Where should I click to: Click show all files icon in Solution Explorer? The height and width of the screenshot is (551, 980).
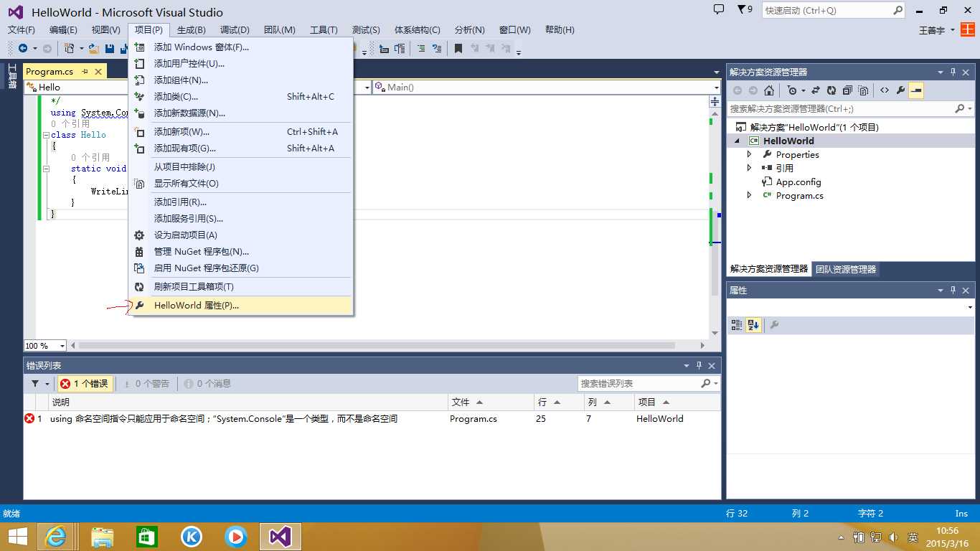[x=863, y=90]
